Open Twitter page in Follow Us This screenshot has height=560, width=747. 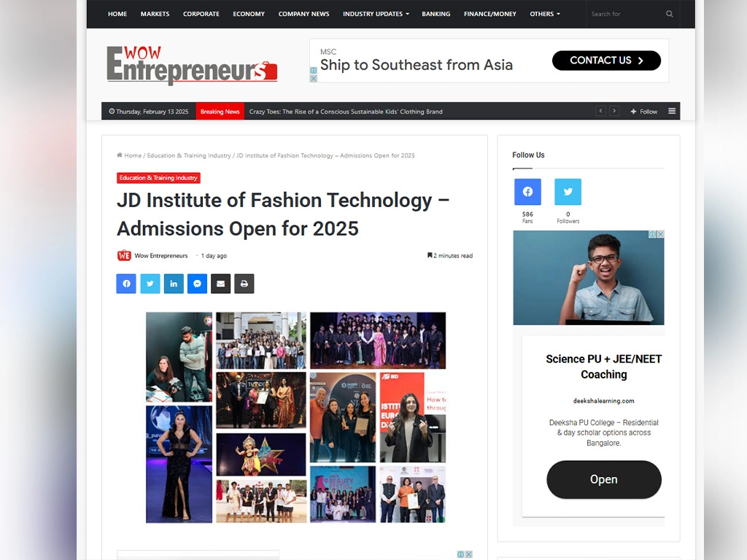568,192
